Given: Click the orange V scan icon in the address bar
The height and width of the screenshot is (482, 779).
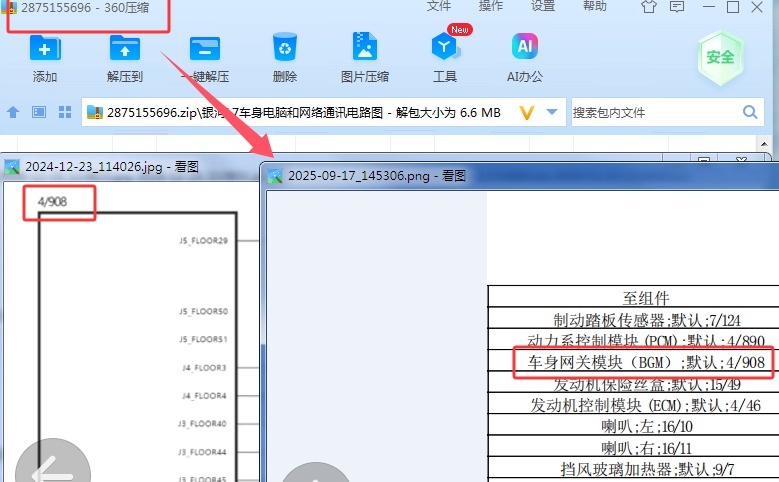Looking at the screenshot, I should coord(527,113).
